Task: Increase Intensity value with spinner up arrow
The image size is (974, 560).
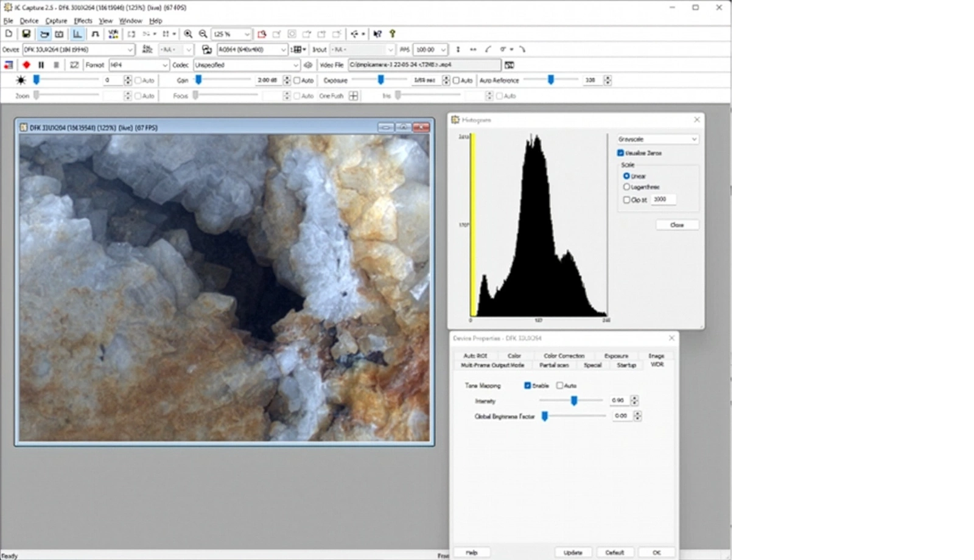Action: click(x=634, y=398)
